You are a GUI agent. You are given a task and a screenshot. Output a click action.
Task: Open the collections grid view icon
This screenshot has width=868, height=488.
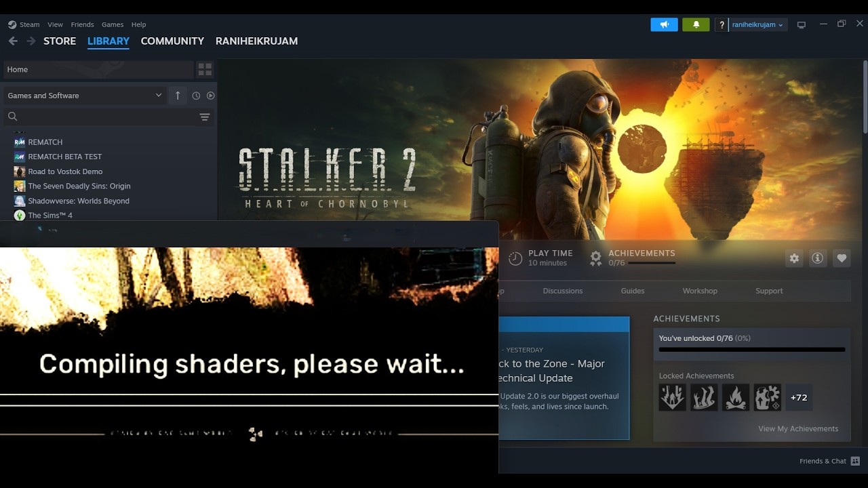205,69
